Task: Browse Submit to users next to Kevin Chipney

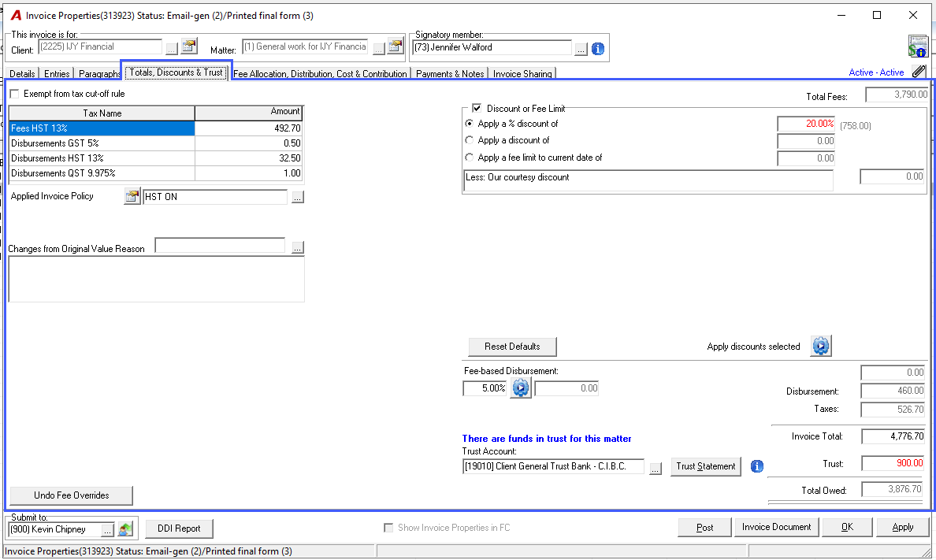Action: (x=107, y=529)
